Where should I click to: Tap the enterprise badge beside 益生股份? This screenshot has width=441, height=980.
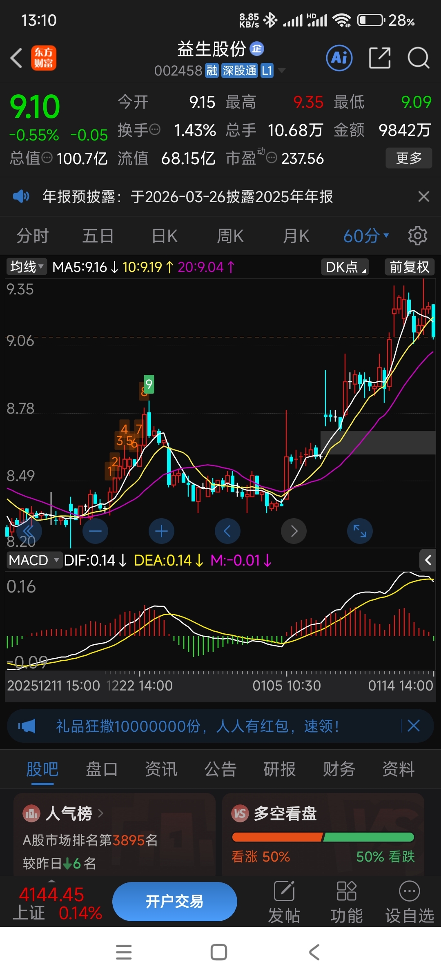(x=257, y=49)
